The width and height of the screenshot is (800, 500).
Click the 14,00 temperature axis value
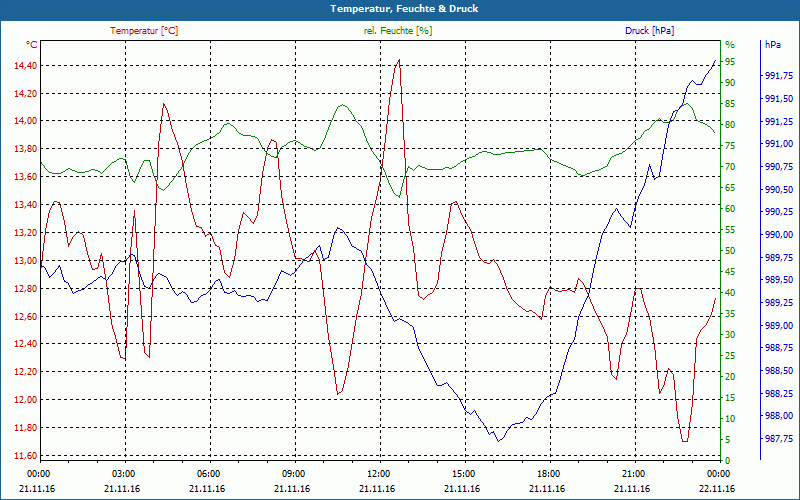click(25, 121)
